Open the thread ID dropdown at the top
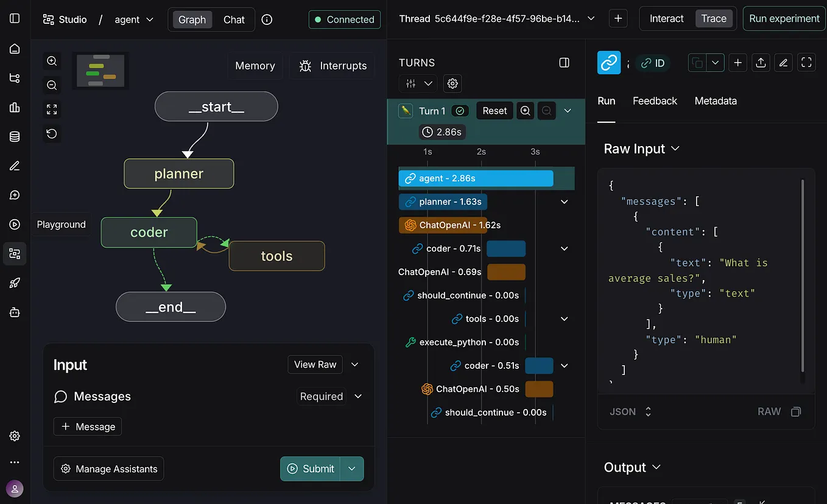The height and width of the screenshot is (504, 827). tap(590, 18)
